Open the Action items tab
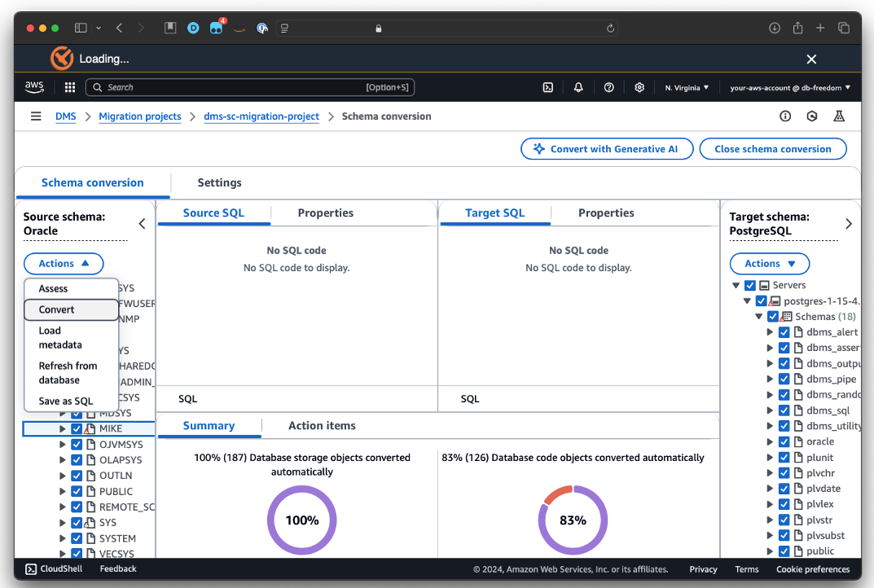 point(322,426)
